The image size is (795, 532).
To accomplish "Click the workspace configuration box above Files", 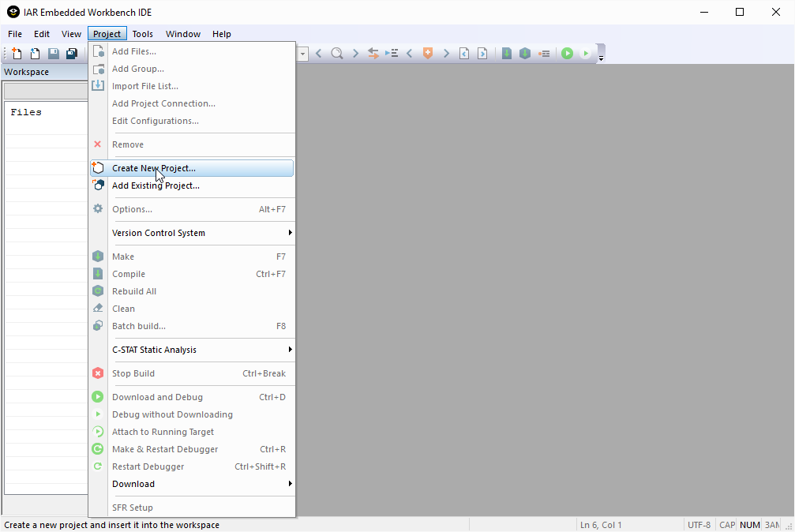I will coord(46,91).
